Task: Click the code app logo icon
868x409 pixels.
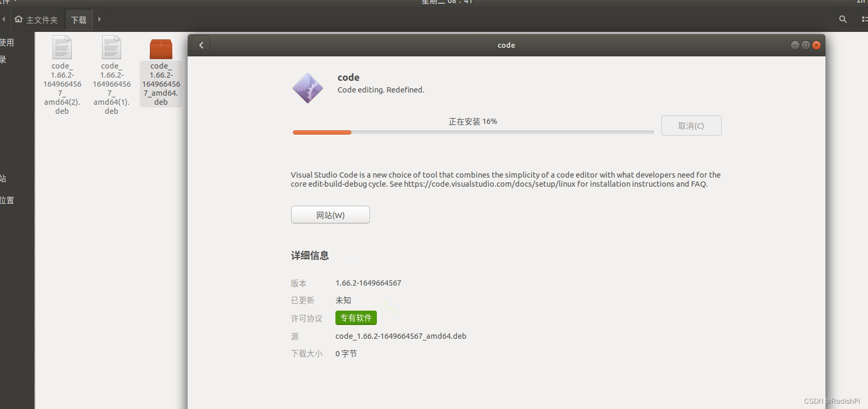Action: tap(308, 88)
